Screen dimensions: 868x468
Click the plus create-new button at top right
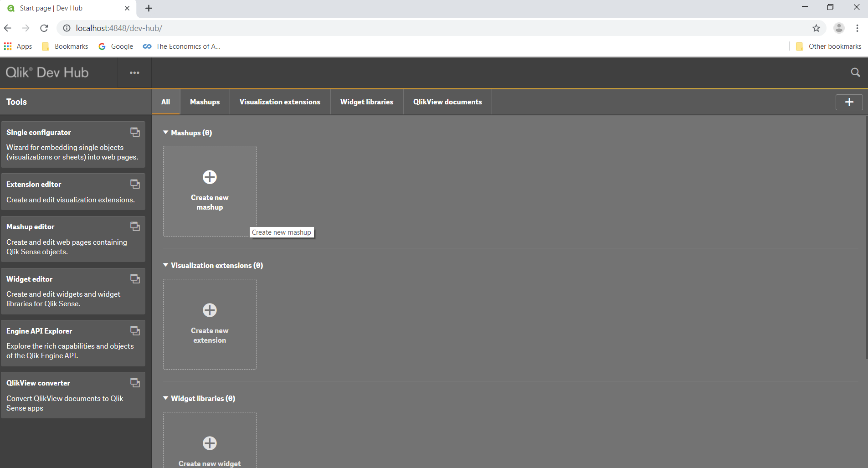[849, 102]
